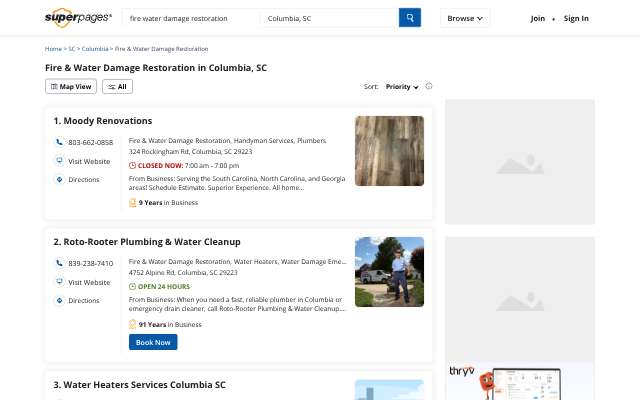This screenshot has height=400, width=640.
Task: Call 839-238-7410 phone number
Action: coord(91,263)
